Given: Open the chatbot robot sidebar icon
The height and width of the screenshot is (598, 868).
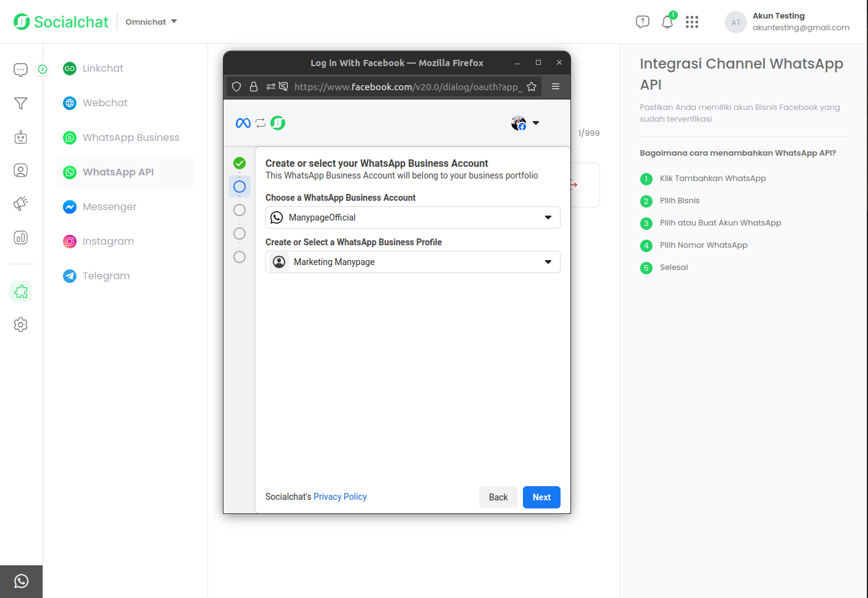Looking at the screenshot, I should click(20, 137).
